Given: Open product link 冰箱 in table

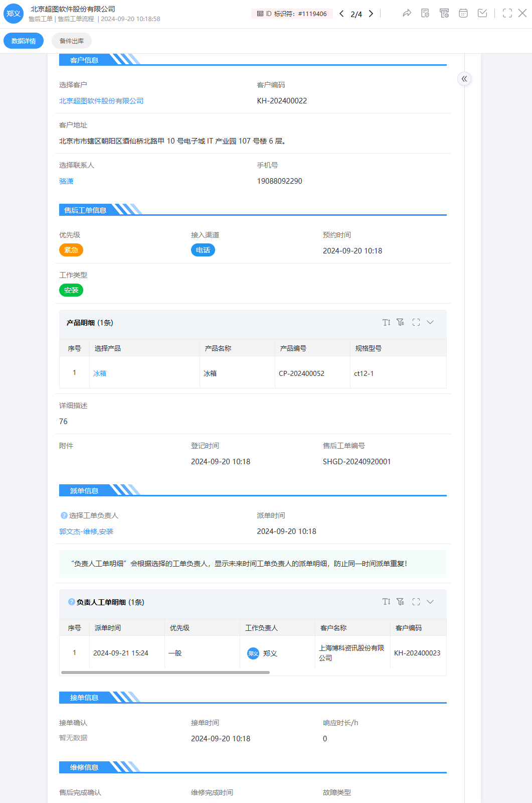Looking at the screenshot, I should click(x=100, y=373).
